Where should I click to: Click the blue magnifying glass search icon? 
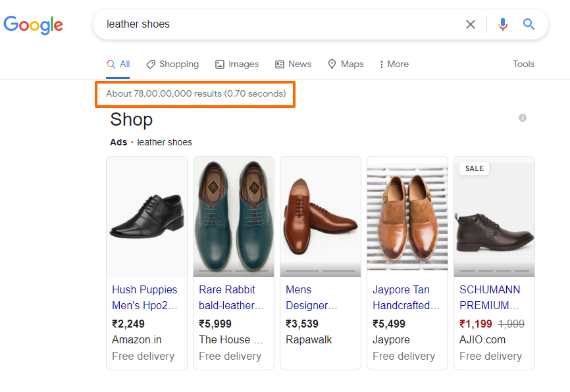point(529,24)
